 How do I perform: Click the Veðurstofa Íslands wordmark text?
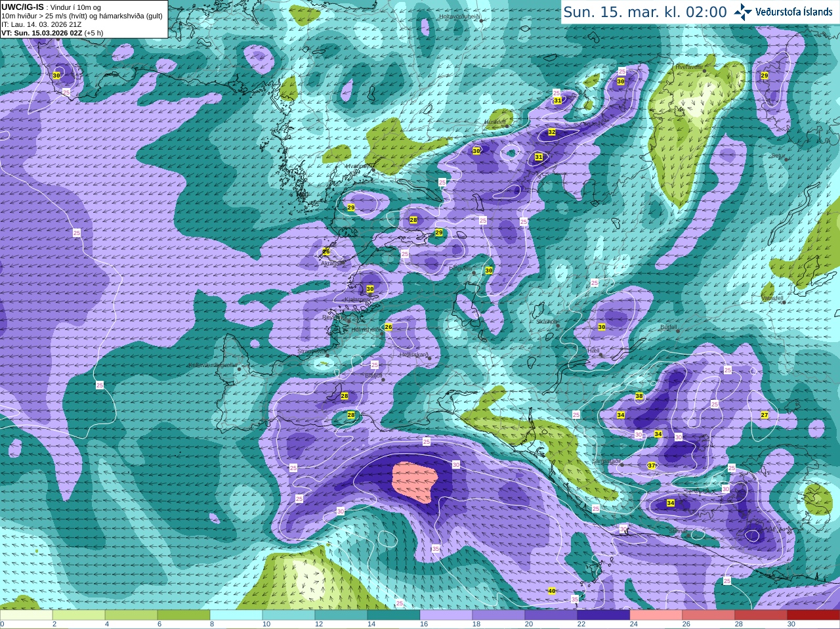(793, 12)
